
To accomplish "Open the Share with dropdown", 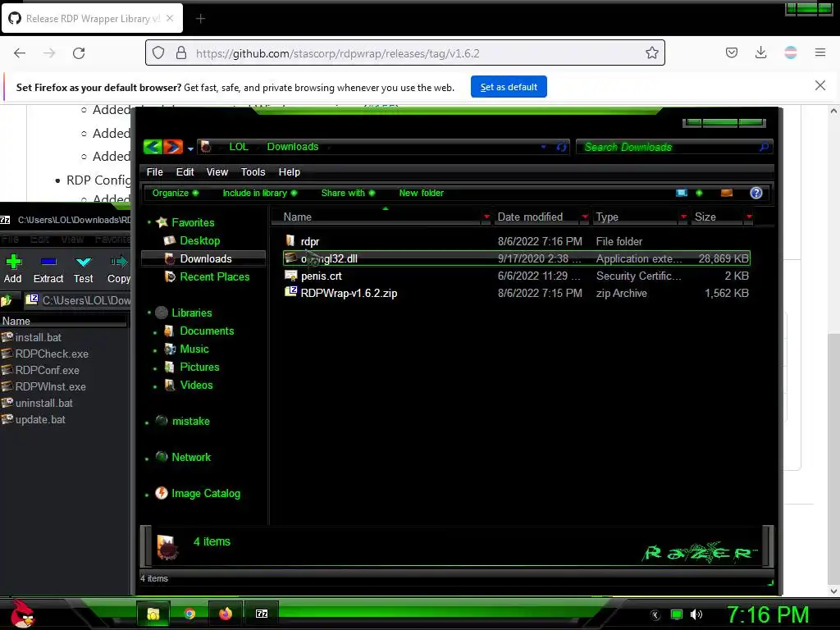I will (x=348, y=193).
